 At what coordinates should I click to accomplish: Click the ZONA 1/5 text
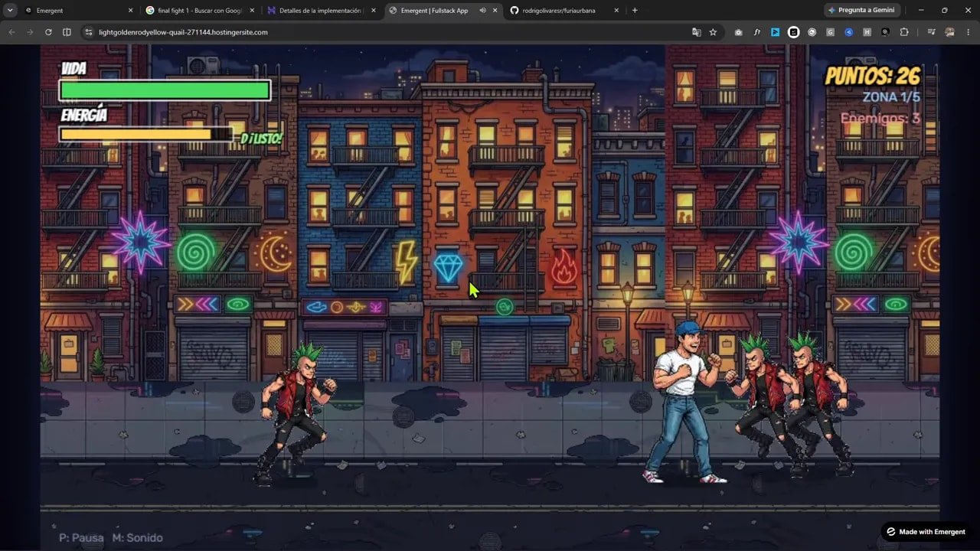891,97
